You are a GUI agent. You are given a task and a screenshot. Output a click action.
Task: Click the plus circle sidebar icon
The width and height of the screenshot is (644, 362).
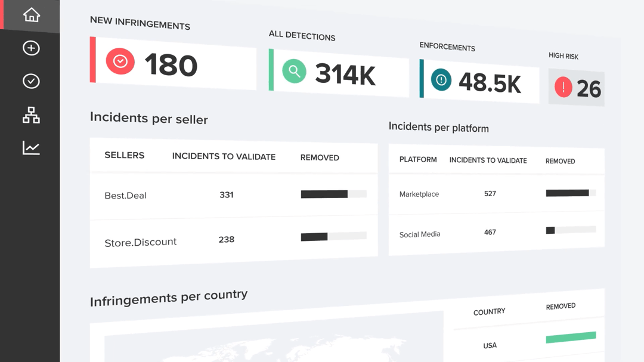(x=31, y=48)
